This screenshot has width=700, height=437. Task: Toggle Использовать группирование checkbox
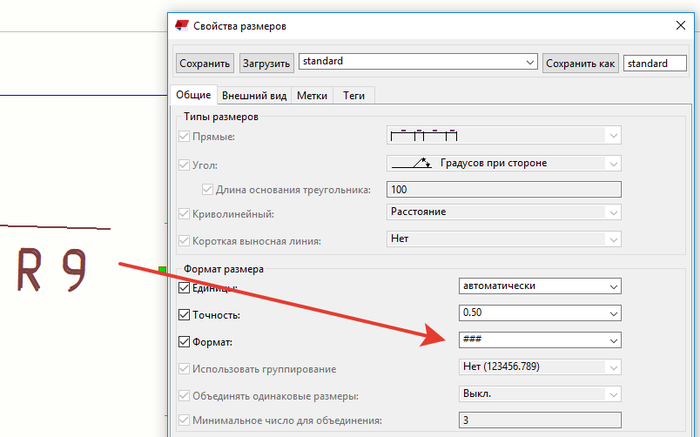tap(184, 369)
